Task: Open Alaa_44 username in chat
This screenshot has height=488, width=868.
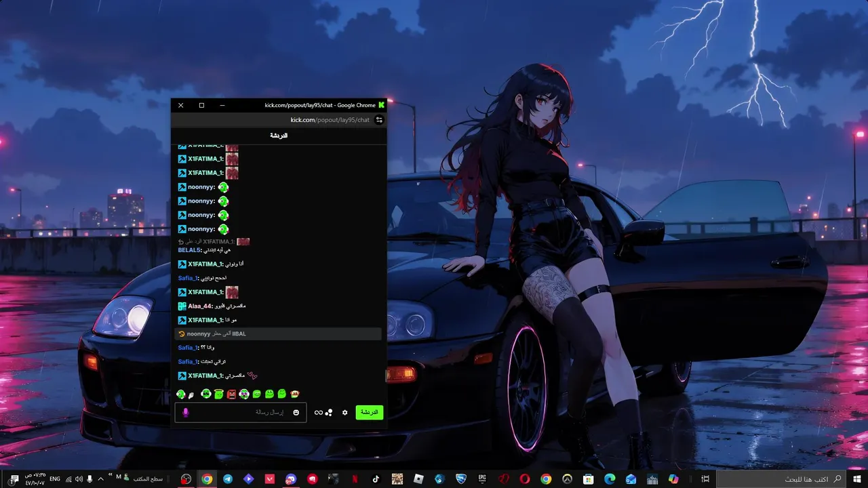Action: click(x=201, y=306)
